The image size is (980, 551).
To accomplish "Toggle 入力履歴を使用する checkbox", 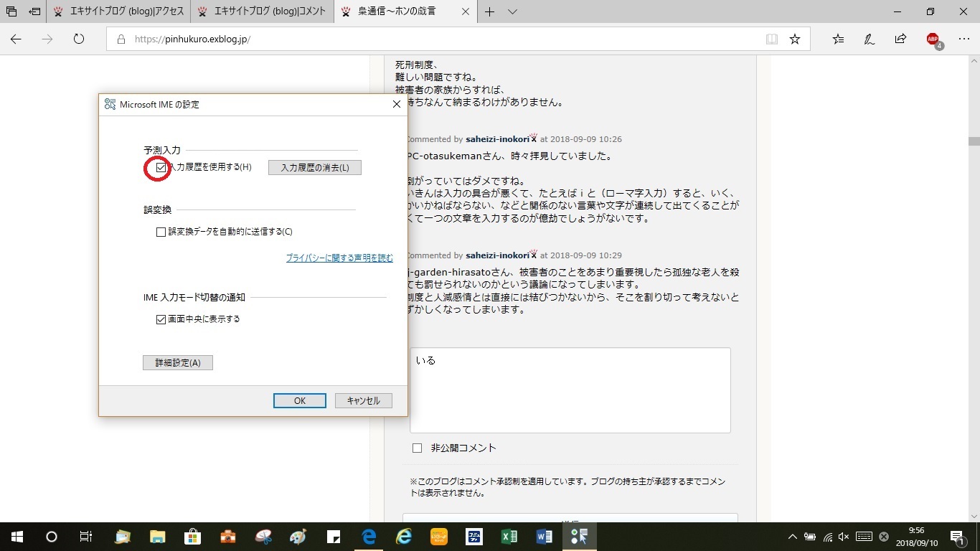I will tap(161, 167).
